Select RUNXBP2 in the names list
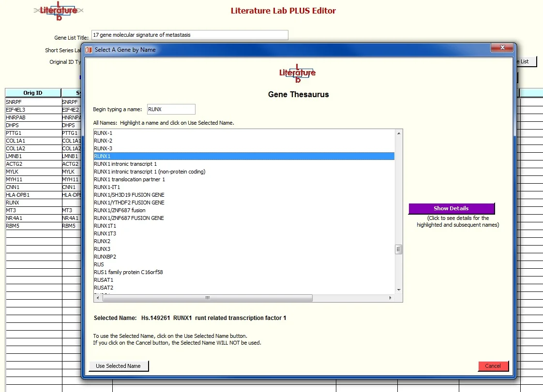This screenshot has width=543, height=392. coord(244,257)
